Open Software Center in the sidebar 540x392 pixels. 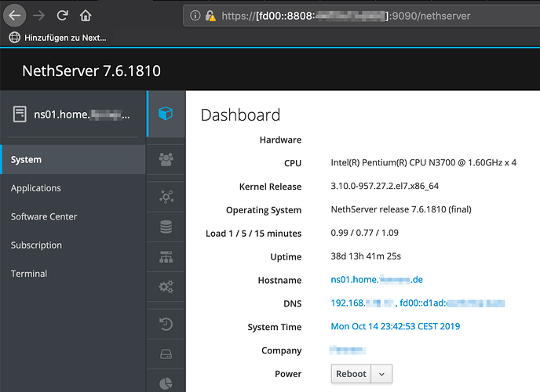pyautogui.click(x=44, y=216)
